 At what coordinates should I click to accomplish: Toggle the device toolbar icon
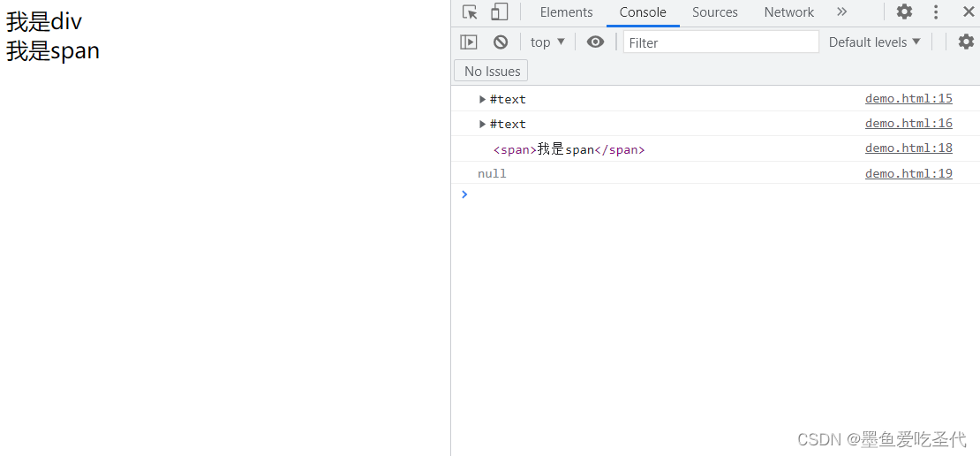pyautogui.click(x=499, y=11)
